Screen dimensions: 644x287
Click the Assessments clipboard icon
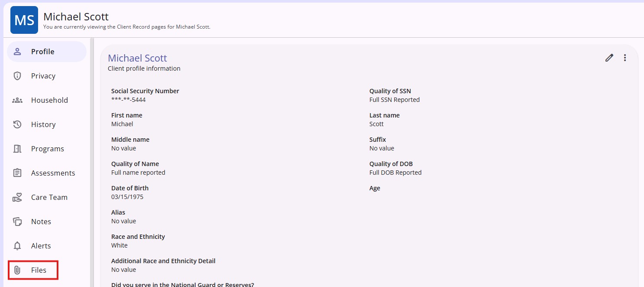[x=17, y=173]
